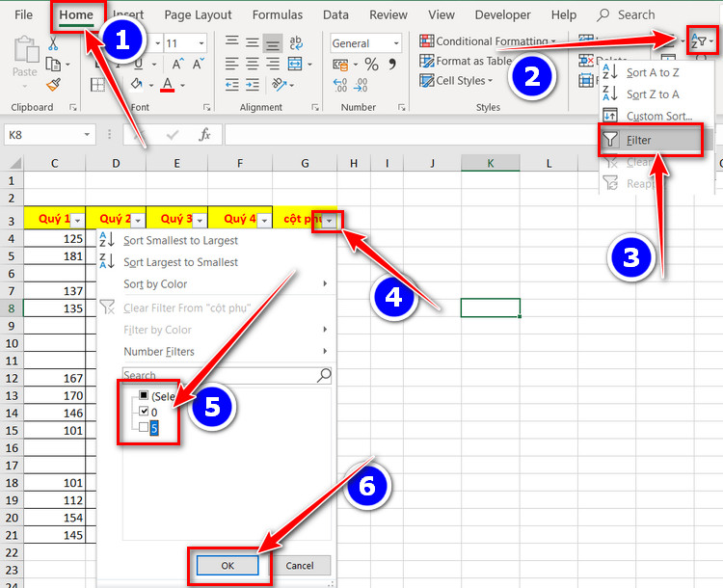Click the Borders grid icon
The width and height of the screenshot is (723, 588).
pyautogui.click(x=97, y=85)
